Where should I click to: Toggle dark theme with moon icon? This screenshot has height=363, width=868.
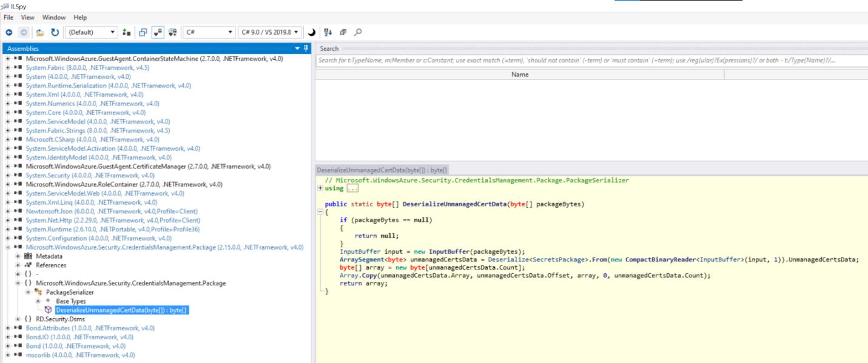pos(312,32)
